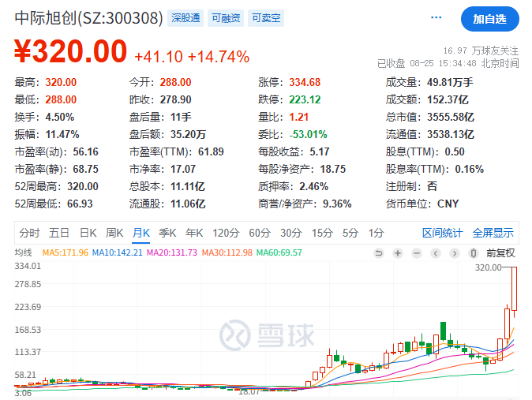Image resolution: width=532 pixels, height=400 pixels.
Task: Click 流通值 value 3538.13亿
Action: pos(450,135)
